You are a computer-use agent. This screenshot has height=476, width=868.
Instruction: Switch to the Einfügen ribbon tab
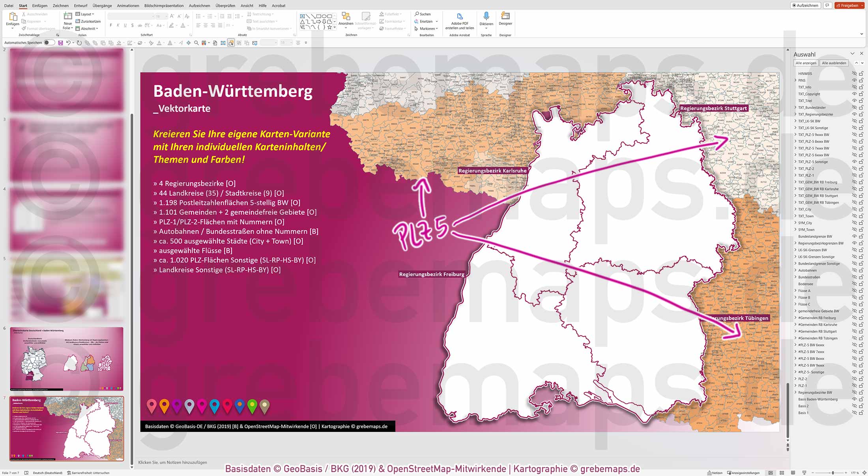point(40,6)
